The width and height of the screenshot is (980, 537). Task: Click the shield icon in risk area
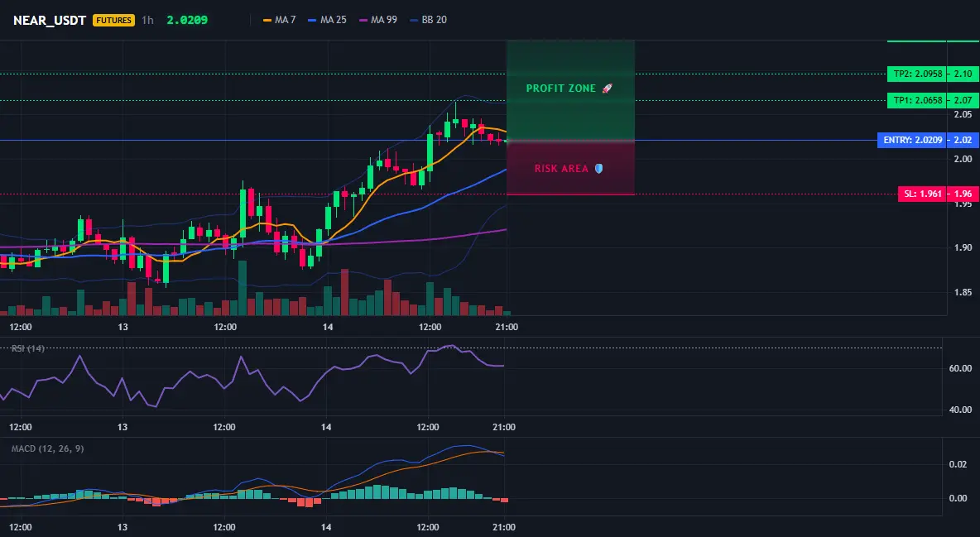598,168
